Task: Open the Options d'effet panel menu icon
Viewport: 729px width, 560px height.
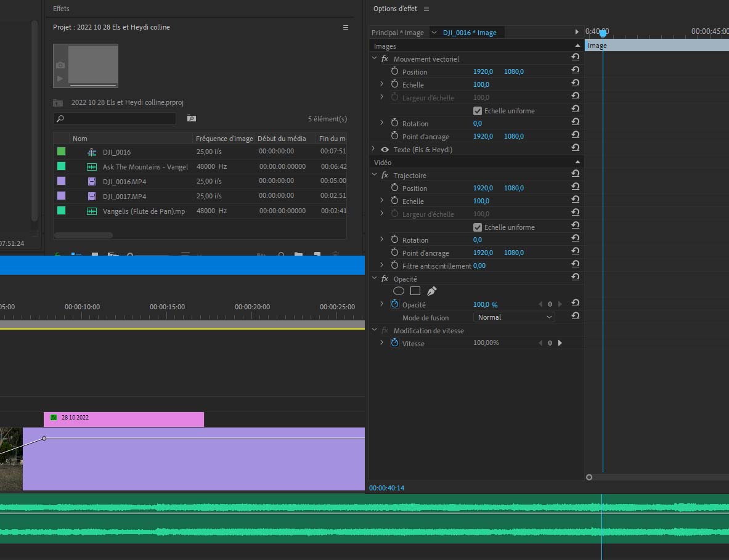Action: [x=426, y=9]
